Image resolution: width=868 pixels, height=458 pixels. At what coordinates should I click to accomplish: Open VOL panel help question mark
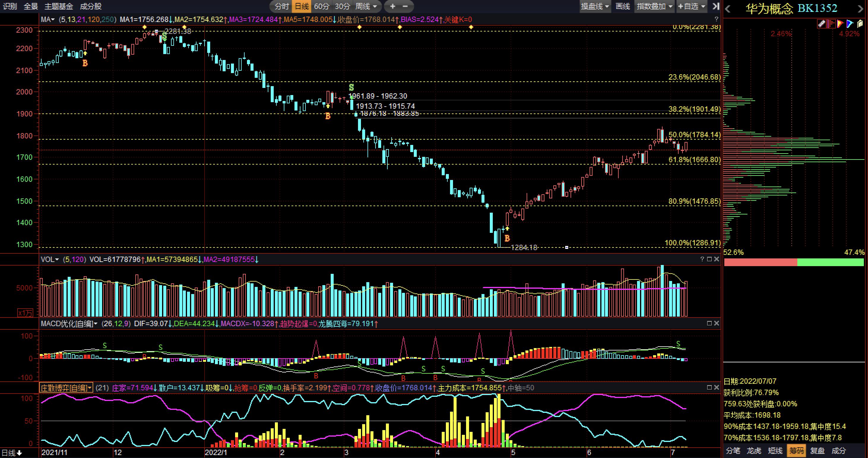(702, 259)
